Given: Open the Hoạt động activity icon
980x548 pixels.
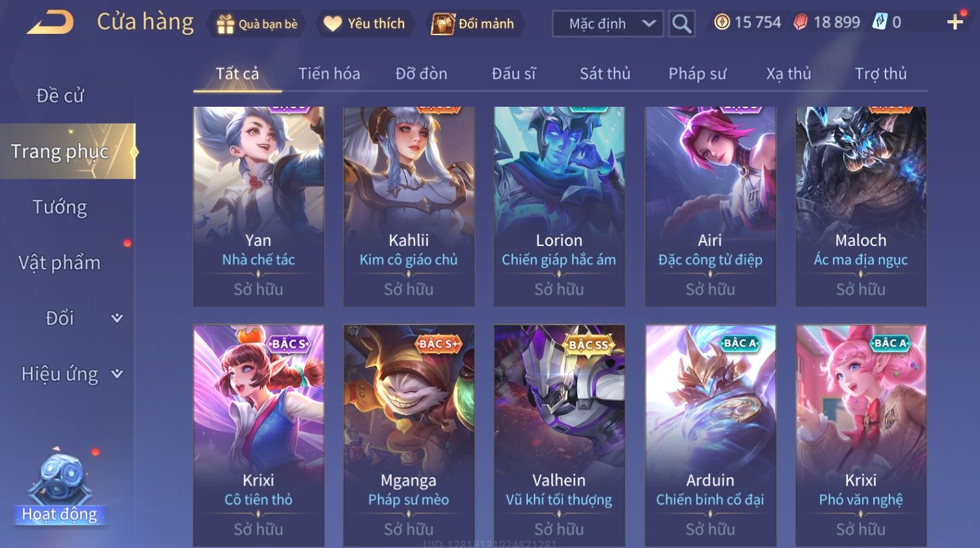Looking at the screenshot, I should [59, 487].
